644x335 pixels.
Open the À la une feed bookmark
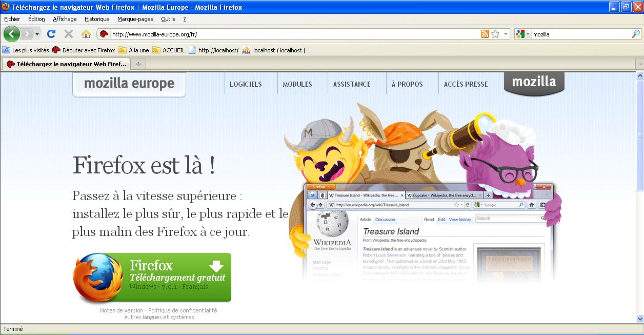[x=134, y=50]
